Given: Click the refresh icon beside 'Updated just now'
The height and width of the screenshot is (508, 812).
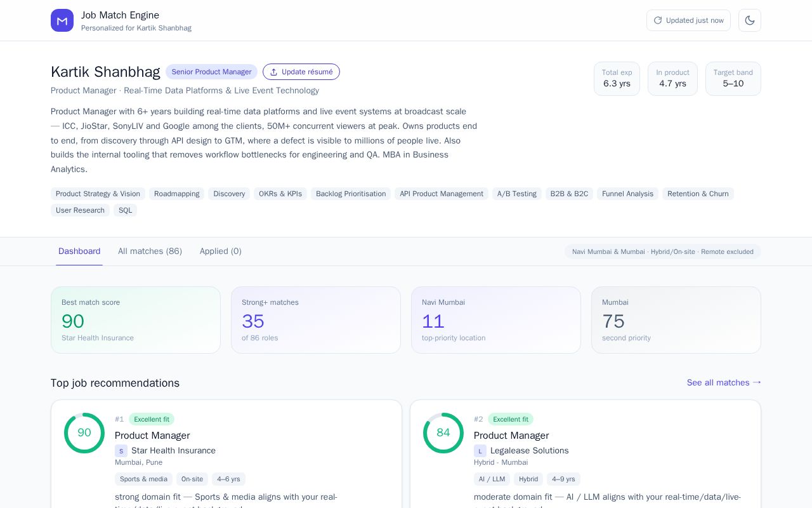Looking at the screenshot, I should click(658, 20).
